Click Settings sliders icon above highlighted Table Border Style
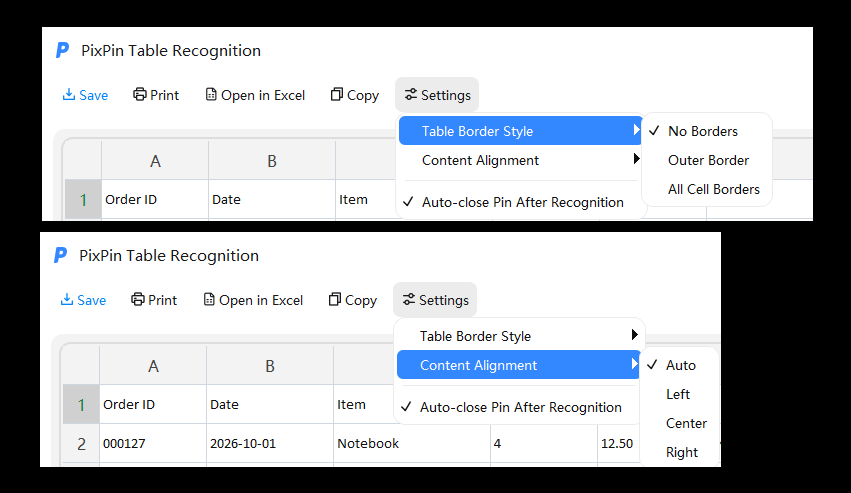 pyautogui.click(x=411, y=94)
